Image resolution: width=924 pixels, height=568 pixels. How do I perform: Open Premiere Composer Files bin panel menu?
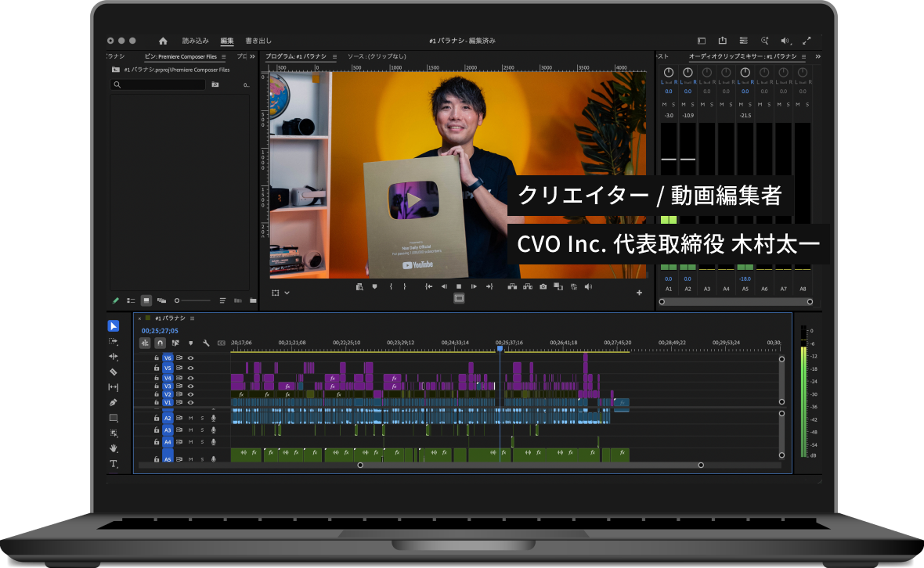pos(224,57)
